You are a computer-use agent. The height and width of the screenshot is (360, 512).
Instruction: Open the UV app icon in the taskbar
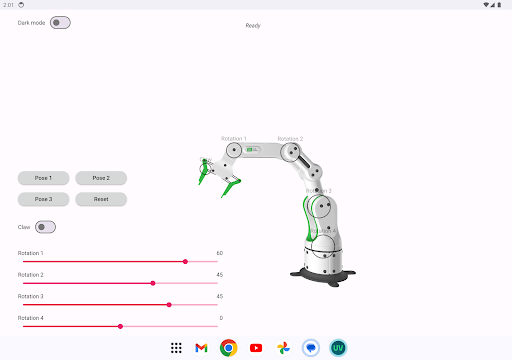pos(338,348)
